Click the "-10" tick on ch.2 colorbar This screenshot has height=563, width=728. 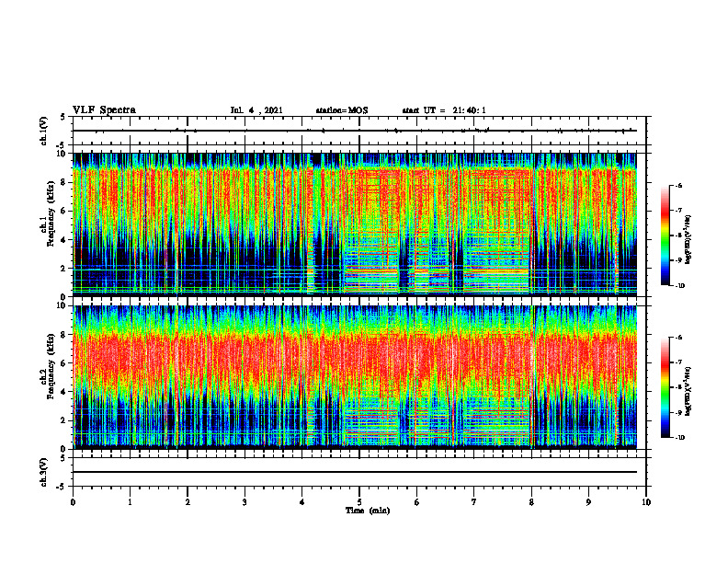click(679, 438)
